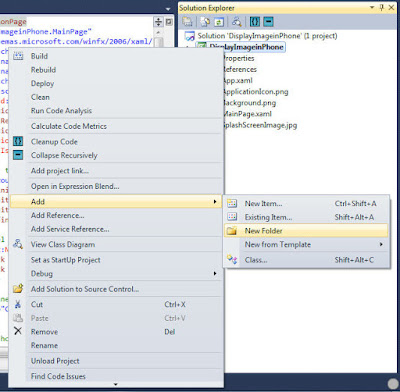
Task: Open Solution Explorer window position dropdown
Action: click(x=372, y=8)
